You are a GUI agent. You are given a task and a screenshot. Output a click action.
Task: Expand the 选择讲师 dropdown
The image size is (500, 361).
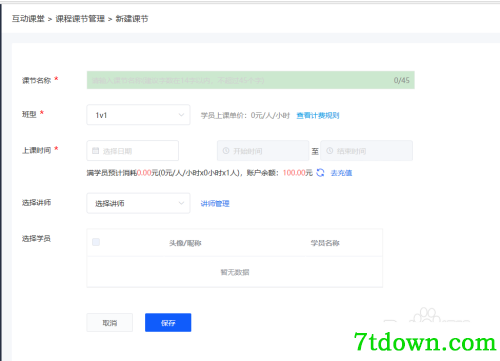tap(138, 203)
